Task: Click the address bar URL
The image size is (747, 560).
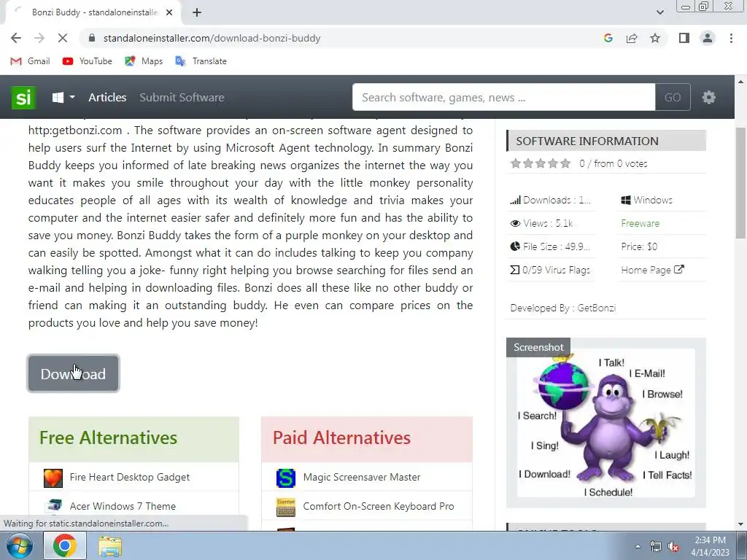Action: click(212, 38)
